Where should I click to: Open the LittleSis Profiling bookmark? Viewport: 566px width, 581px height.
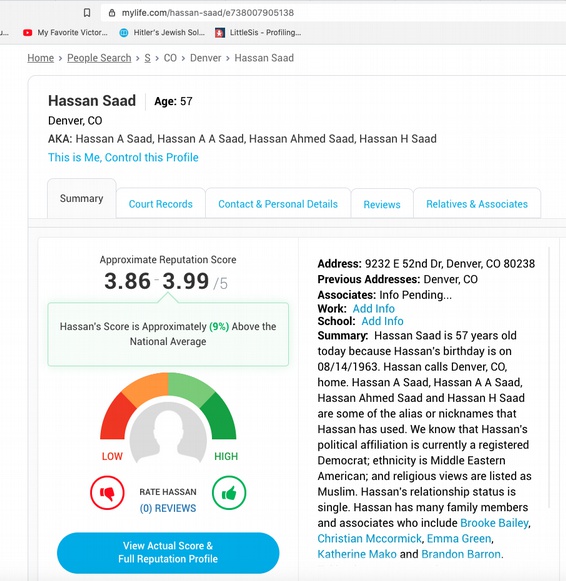(258, 33)
